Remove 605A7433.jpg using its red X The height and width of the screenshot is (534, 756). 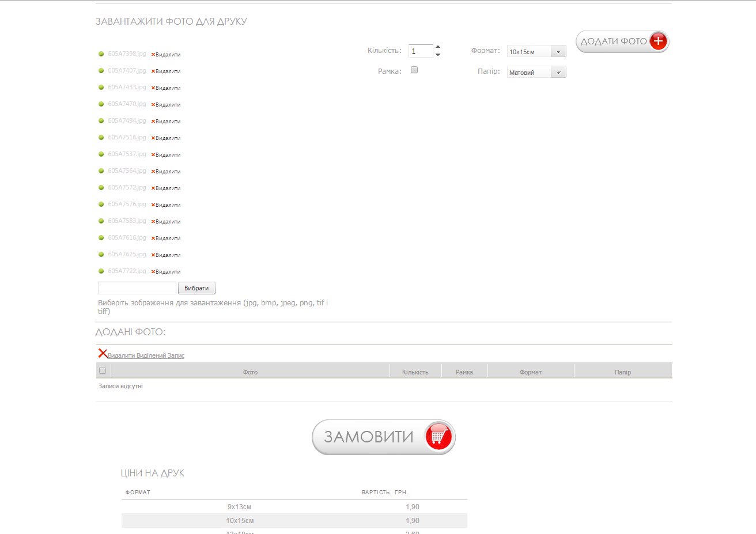click(x=154, y=88)
